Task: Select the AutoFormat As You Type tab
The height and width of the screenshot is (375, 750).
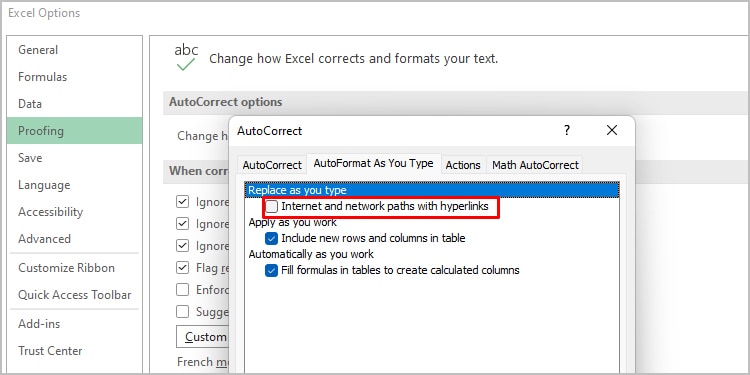Action: 373,163
